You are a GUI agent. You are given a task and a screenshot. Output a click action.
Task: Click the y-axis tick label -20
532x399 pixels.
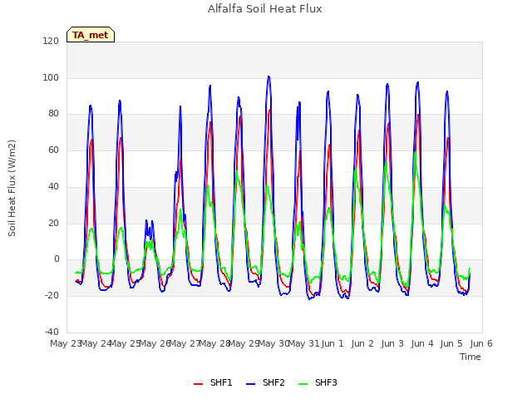[x=52, y=296]
